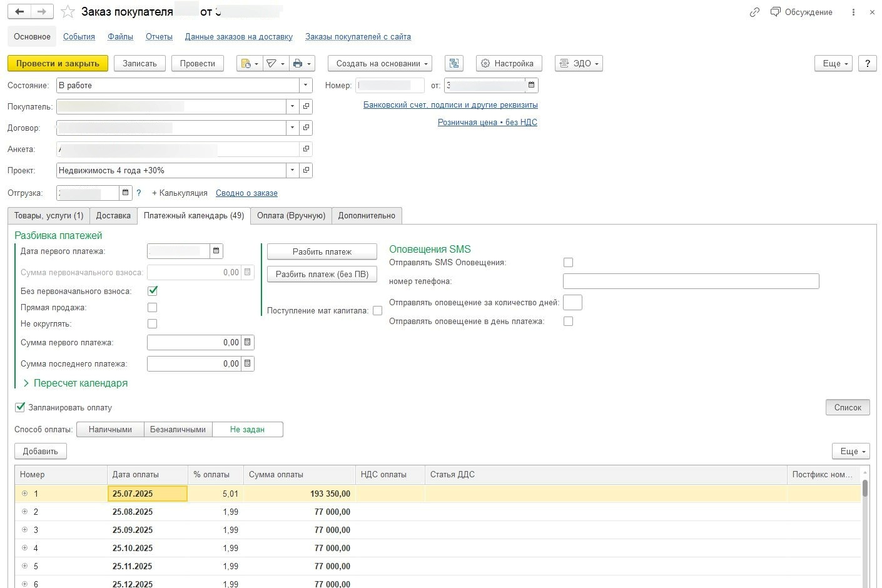The width and height of the screenshot is (882, 588).
Task: Click the phone number input field
Action: (691, 281)
